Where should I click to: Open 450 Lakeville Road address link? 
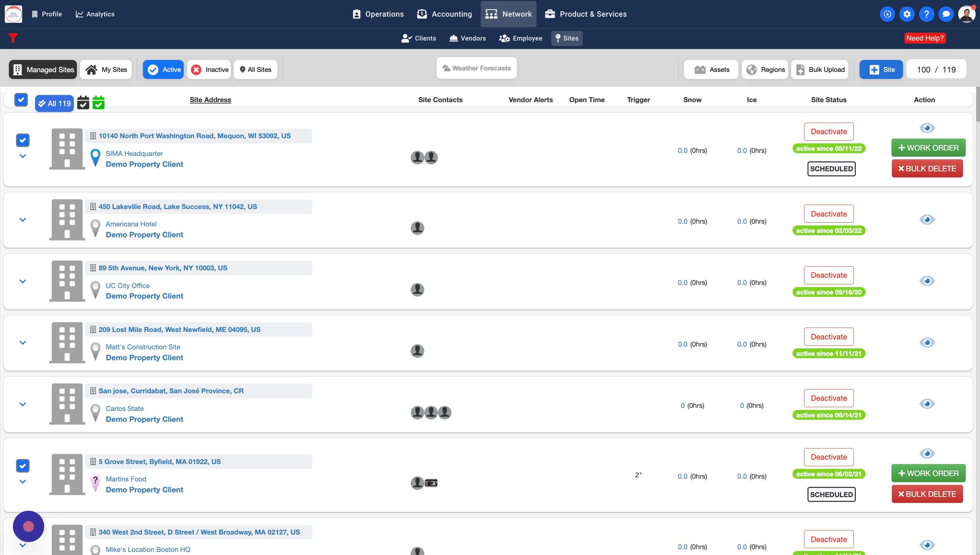(x=178, y=207)
